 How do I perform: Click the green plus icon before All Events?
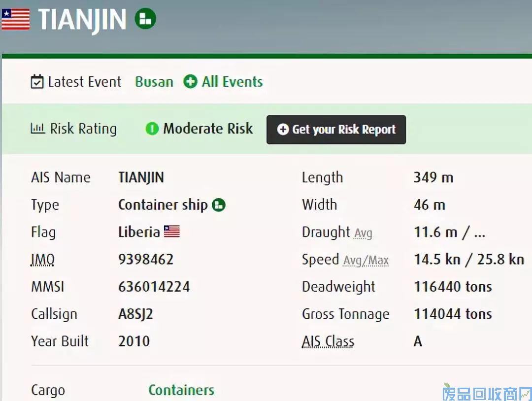[x=190, y=82]
